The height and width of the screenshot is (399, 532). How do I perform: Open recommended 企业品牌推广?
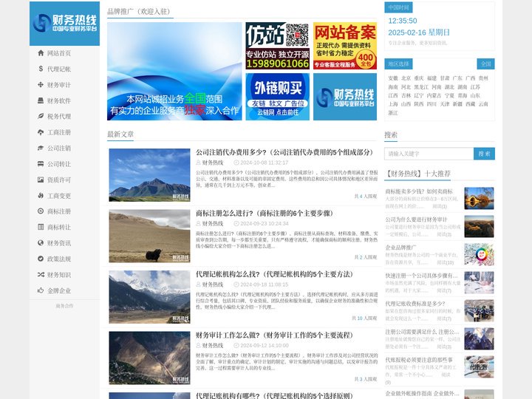400,248
